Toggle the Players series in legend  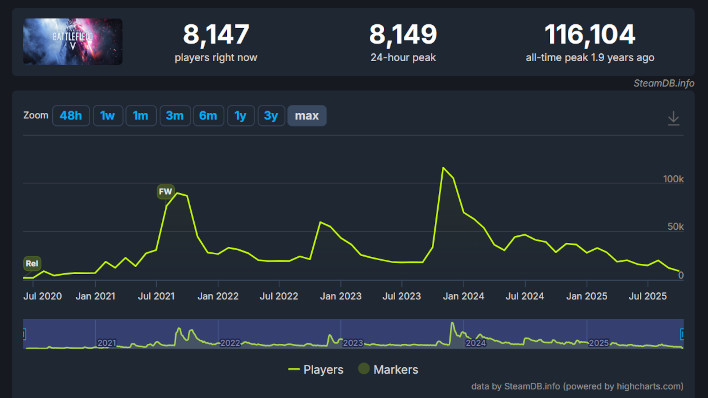point(316,370)
